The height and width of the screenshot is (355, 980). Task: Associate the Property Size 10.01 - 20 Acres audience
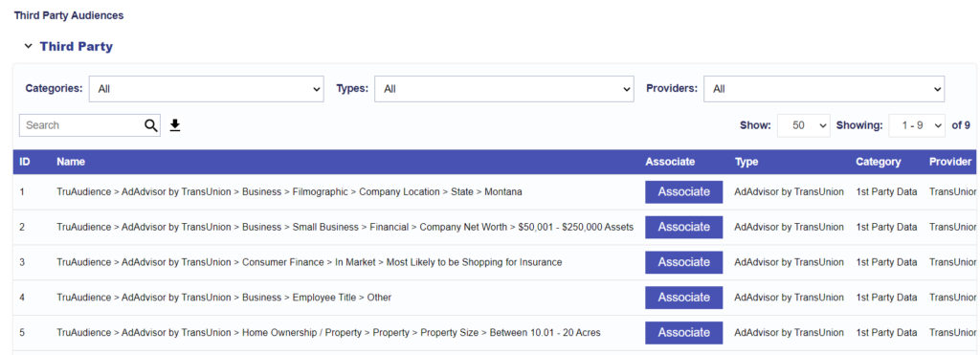click(x=683, y=332)
